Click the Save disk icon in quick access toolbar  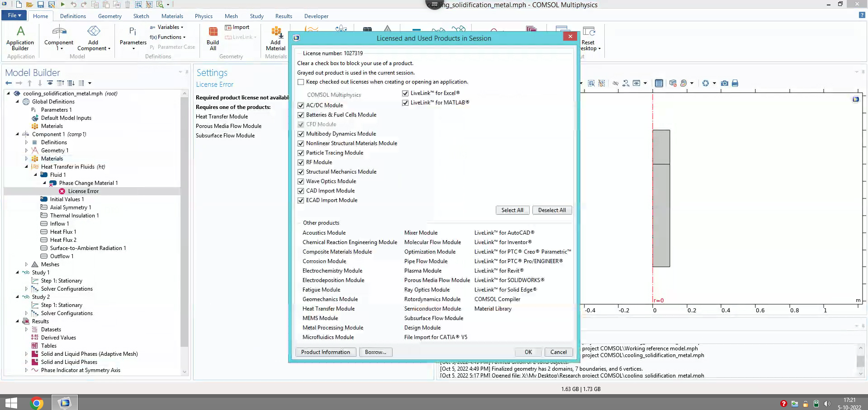(40, 5)
